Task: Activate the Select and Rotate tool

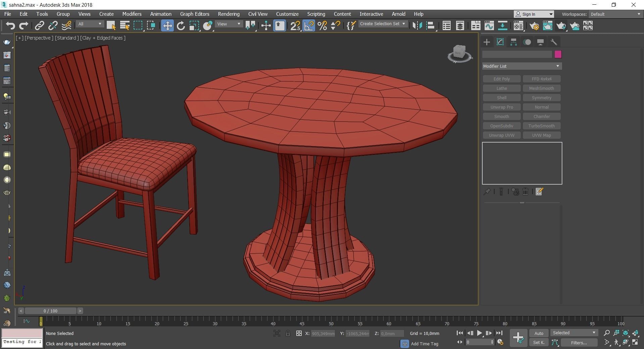Action: point(181,26)
